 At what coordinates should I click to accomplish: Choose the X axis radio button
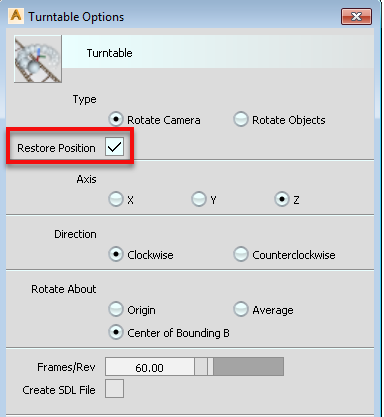[x=116, y=199]
